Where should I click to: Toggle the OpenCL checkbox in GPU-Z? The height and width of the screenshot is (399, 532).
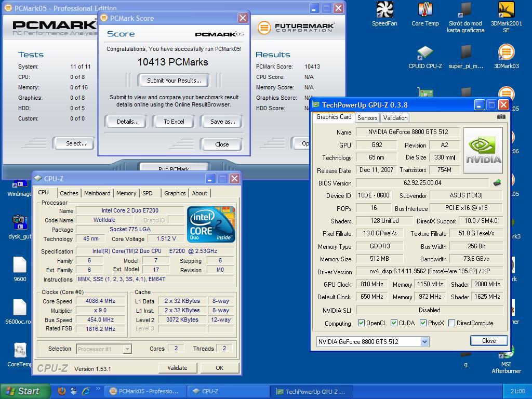(x=362, y=323)
